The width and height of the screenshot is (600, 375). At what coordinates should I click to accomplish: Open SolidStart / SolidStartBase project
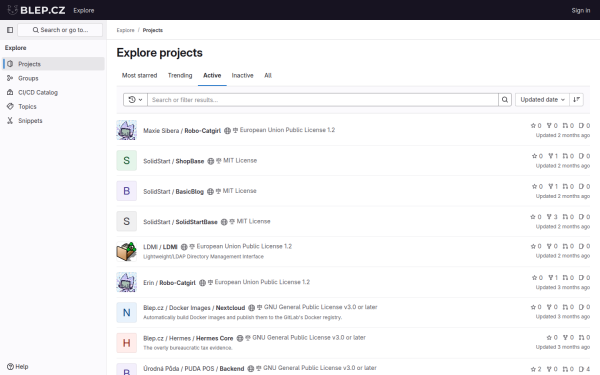coord(180,222)
